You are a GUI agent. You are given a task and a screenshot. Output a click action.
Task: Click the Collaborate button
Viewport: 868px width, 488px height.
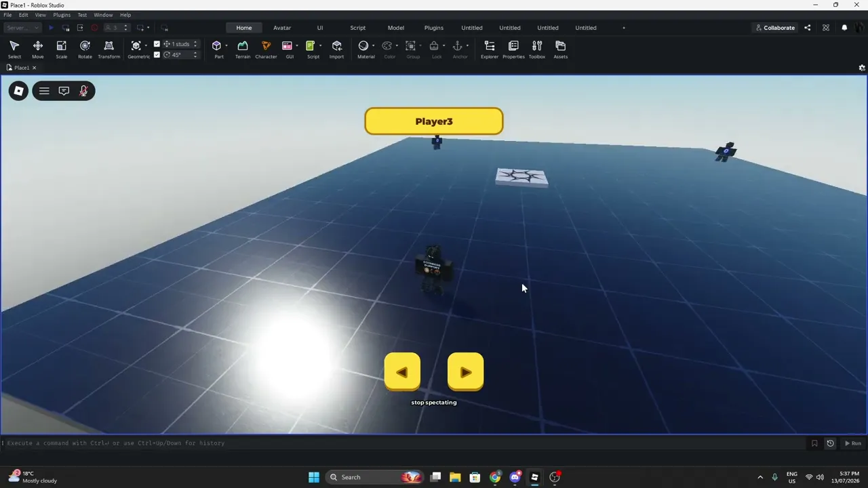775,28
